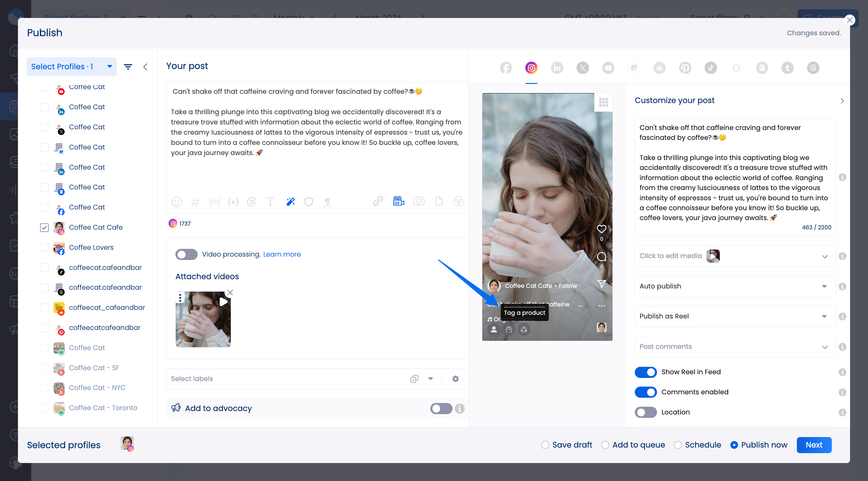Expand the Post comments section
The width and height of the screenshot is (868, 481).
(x=735, y=347)
